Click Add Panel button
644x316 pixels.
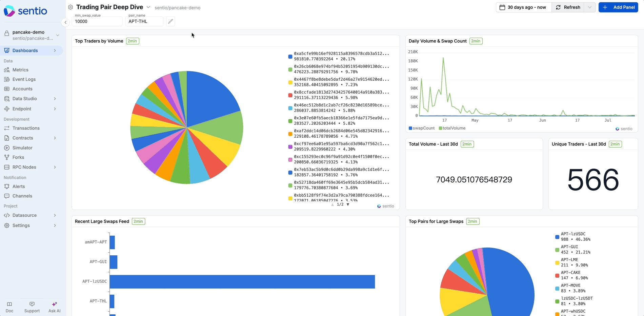pos(618,7)
